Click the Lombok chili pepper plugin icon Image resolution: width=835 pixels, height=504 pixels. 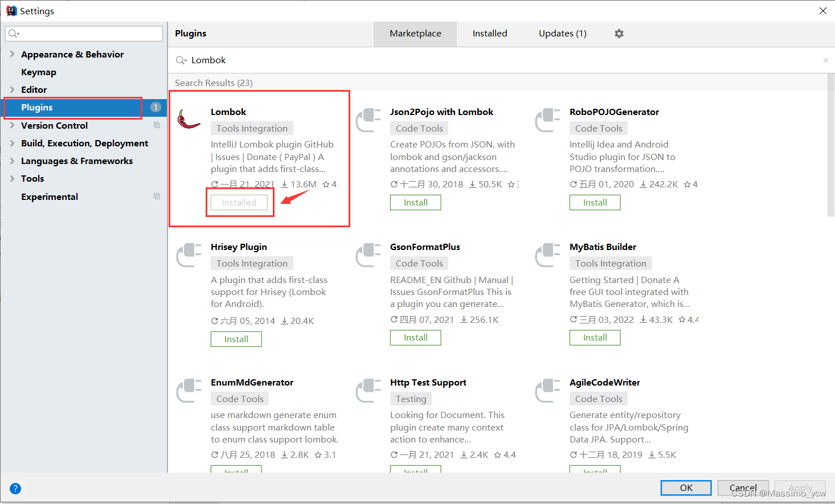click(x=189, y=119)
